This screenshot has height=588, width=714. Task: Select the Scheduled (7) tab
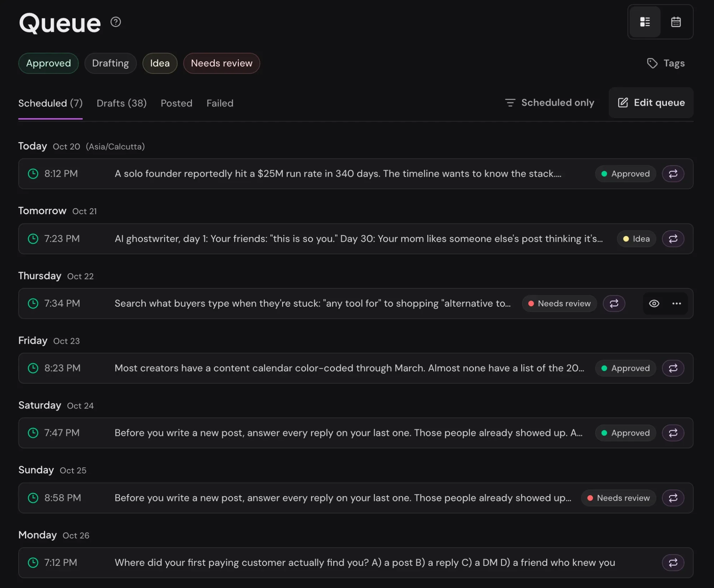pyautogui.click(x=50, y=103)
